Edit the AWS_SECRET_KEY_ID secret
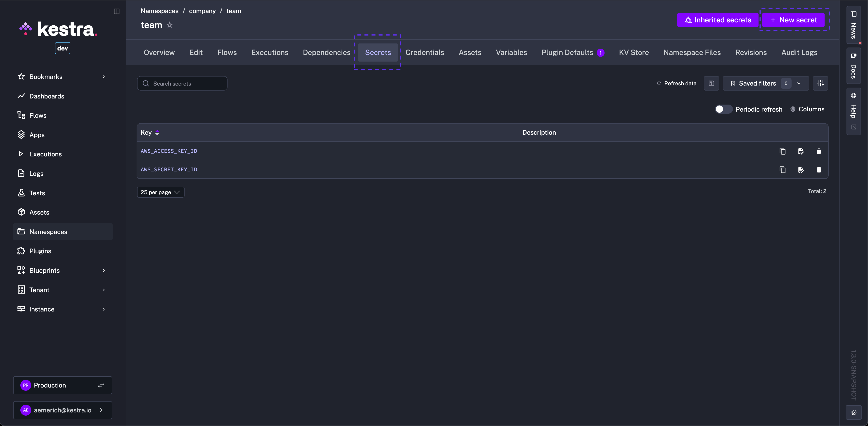Image resolution: width=868 pixels, height=426 pixels. [x=801, y=170]
